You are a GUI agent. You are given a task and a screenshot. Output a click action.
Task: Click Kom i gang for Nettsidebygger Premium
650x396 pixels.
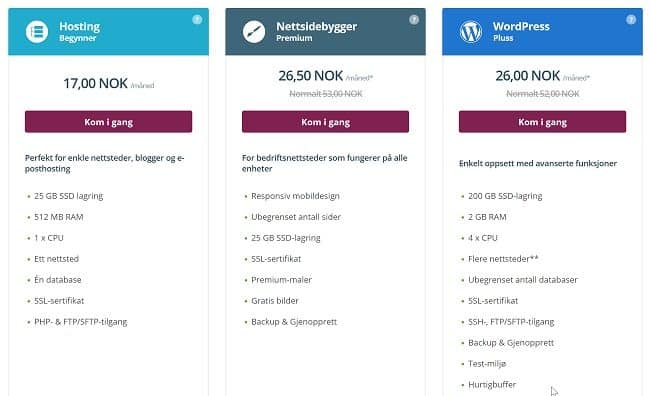coord(325,122)
